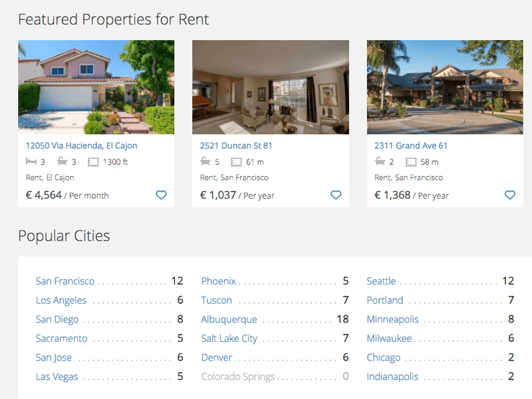
Task: Save 2311 Grand Ave 61 with heart icon
Action: coord(510,195)
